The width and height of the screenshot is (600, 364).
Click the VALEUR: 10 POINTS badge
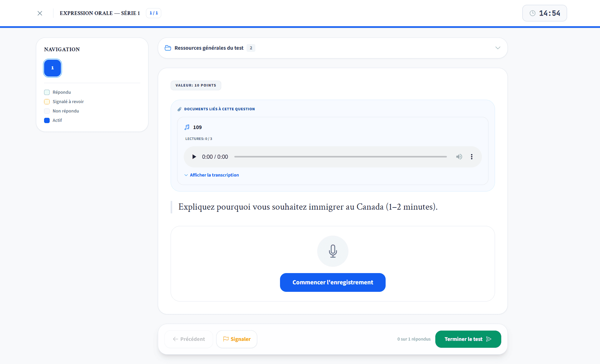pos(196,85)
